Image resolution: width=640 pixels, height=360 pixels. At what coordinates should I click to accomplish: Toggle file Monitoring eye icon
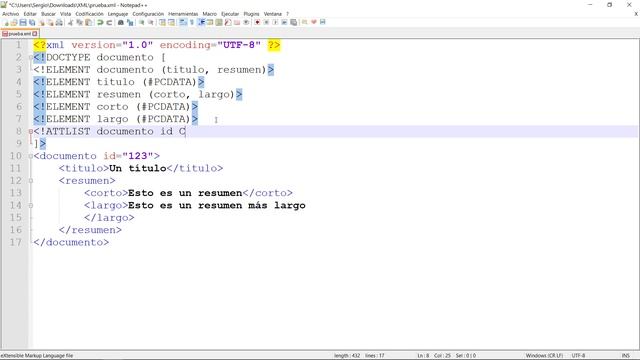[246, 22]
